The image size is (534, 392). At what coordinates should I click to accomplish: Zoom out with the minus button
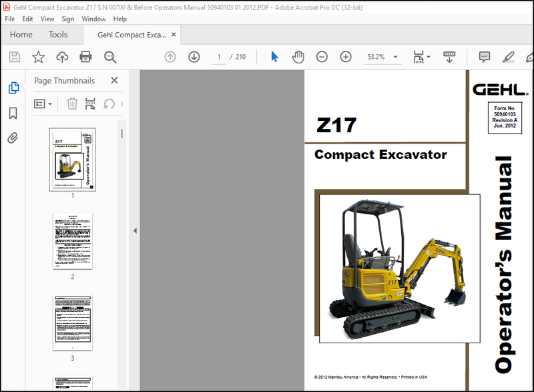[321, 57]
